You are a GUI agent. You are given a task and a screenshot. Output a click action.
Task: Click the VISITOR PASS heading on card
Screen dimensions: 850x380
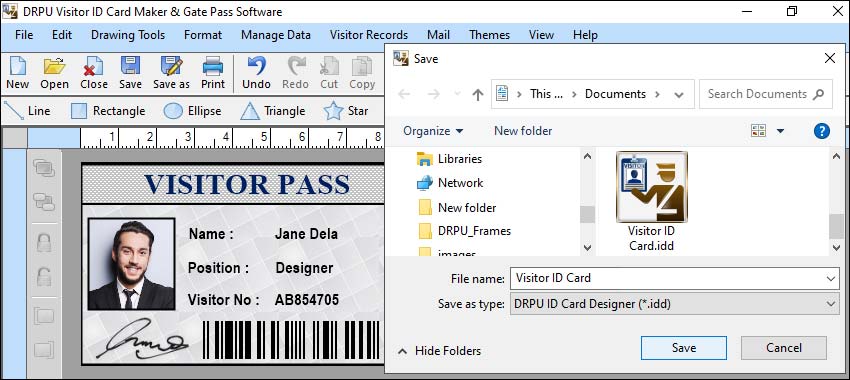[x=247, y=185]
